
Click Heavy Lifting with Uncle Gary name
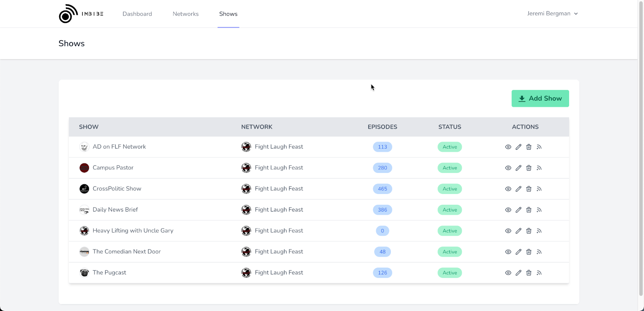tap(133, 231)
